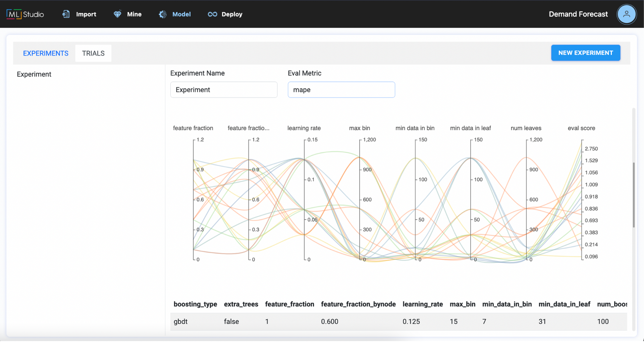Click into the Experiment Name field

click(224, 90)
